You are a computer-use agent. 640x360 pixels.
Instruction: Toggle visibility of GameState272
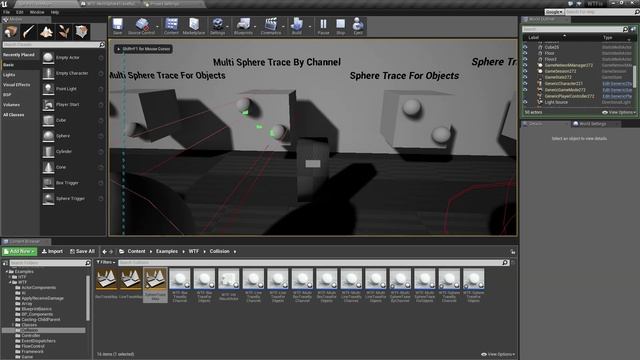tap(525, 77)
